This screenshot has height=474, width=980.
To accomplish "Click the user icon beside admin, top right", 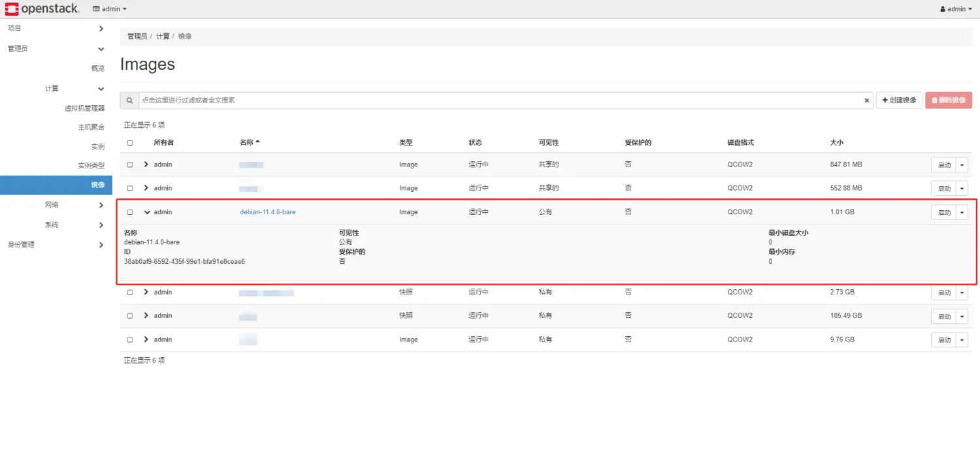I will (941, 8).
